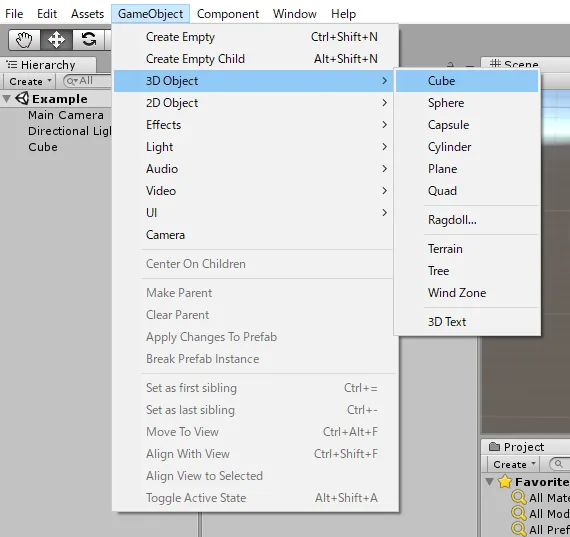Click the All Materials search icon
This screenshot has width=570, height=537.
pyautogui.click(x=518, y=497)
